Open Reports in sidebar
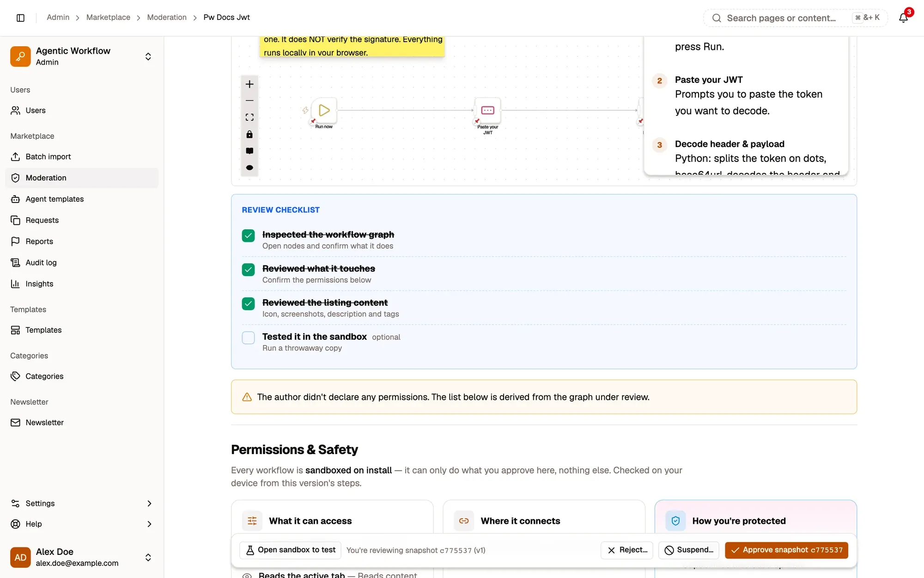Viewport: 924px width, 578px height. pyautogui.click(x=82, y=241)
